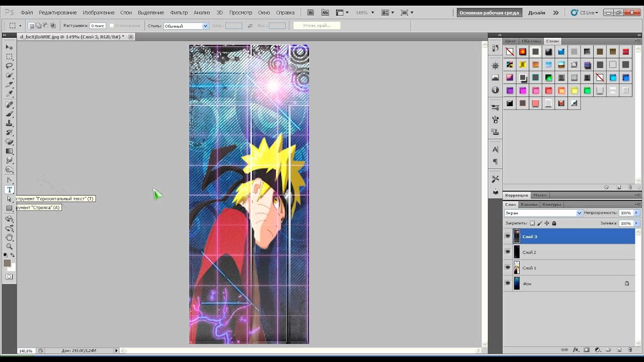Open the blend mode dropdown Экран
Screen dimensions: 644x362
pyautogui.click(x=543, y=213)
